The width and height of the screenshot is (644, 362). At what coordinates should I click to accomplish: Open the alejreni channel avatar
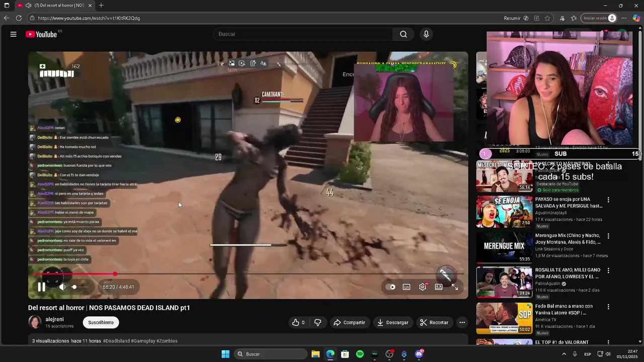(35, 322)
